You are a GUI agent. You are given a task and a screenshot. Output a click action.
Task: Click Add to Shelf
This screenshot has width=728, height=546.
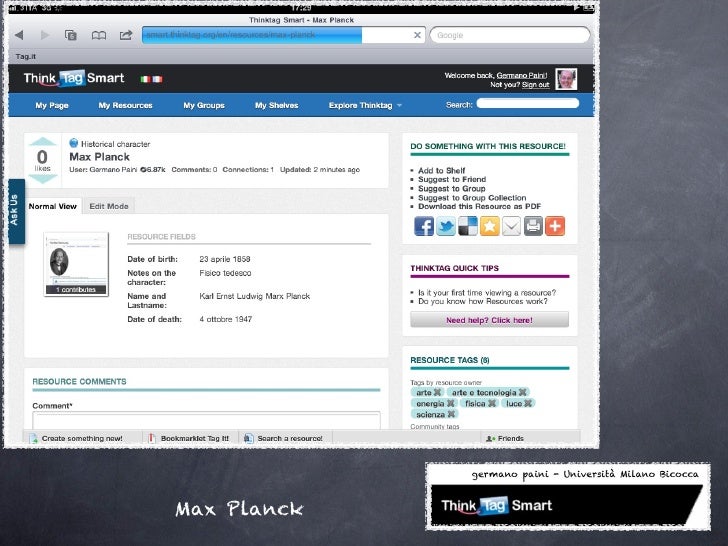point(442,170)
